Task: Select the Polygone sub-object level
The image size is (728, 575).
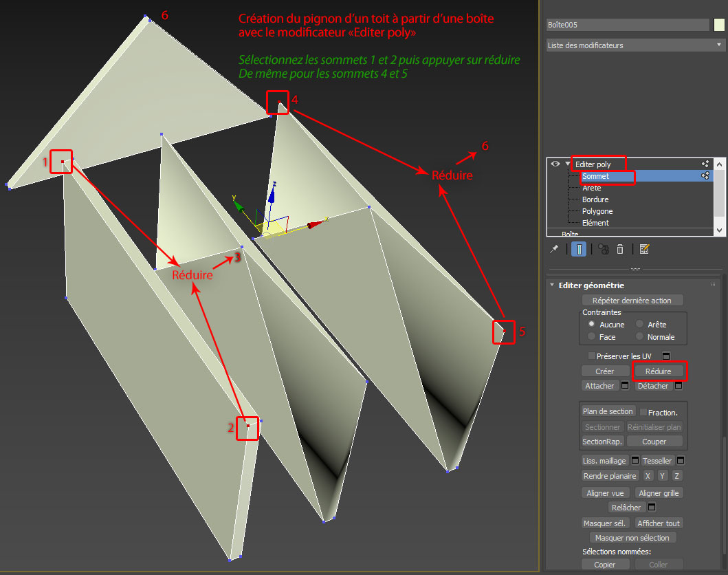Action: (597, 211)
